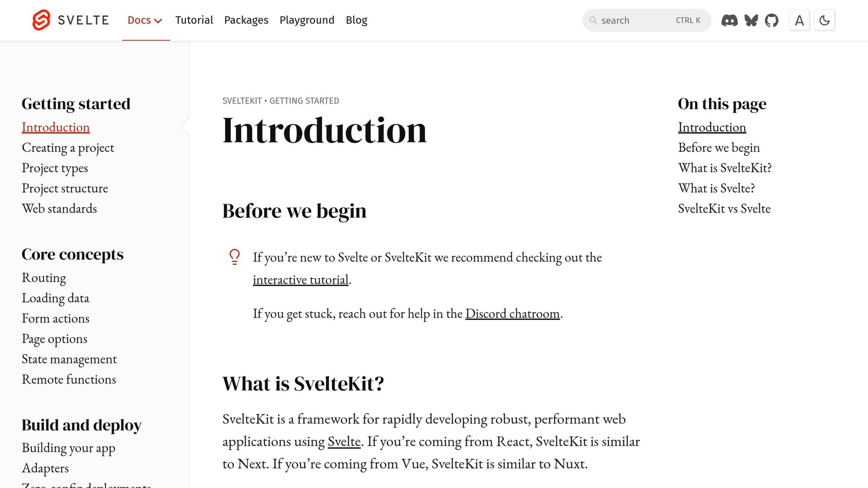Open the Tutorial menu item
The image size is (868, 488).
pos(194,20)
